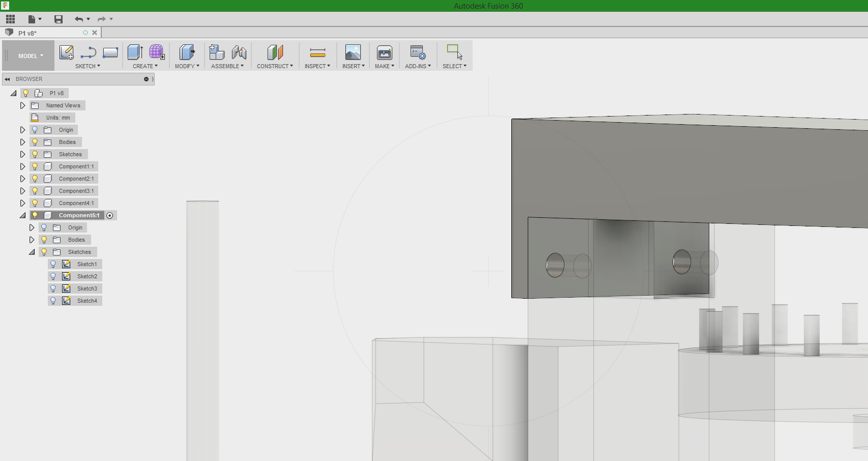This screenshot has height=461, width=868.
Task: Open the SKETCH menu
Action: [88, 66]
